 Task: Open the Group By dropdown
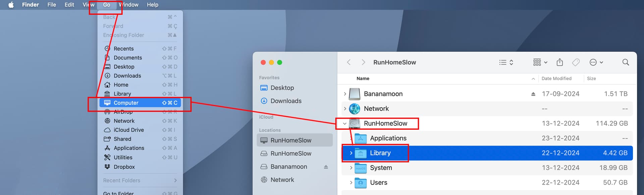pos(540,62)
